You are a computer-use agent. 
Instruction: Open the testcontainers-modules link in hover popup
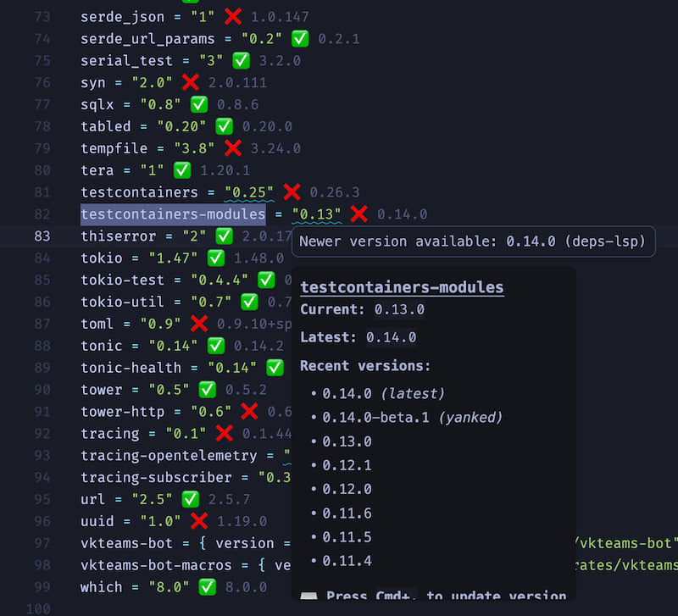tap(402, 287)
